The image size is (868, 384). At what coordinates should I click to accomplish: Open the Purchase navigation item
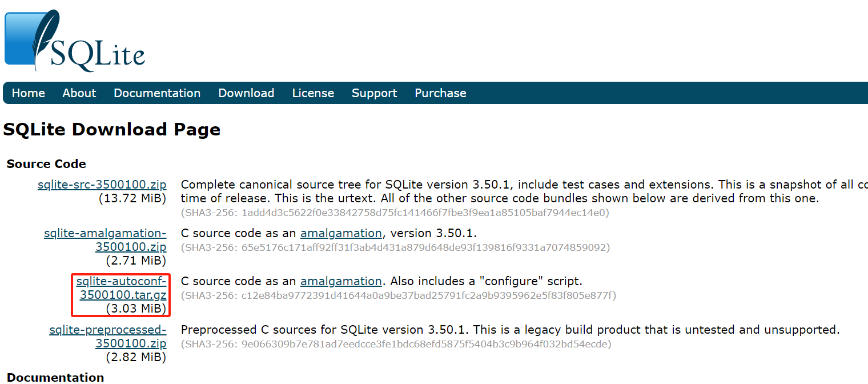(x=440, y=93)
